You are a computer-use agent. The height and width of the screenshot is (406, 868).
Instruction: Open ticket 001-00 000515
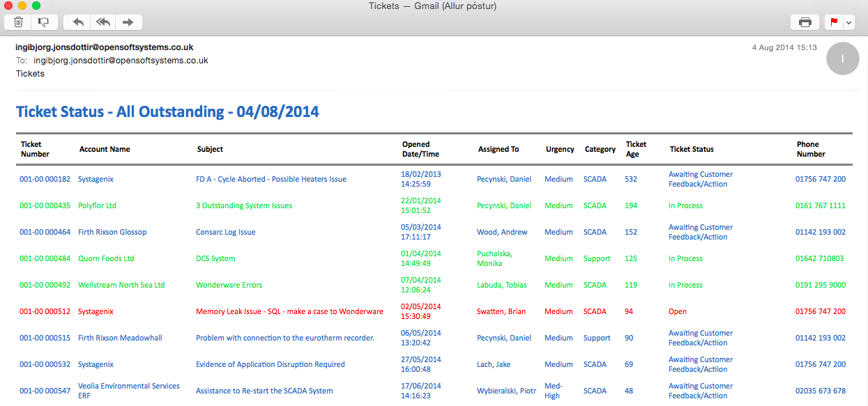pyautogui.click(x=45, y=338)
